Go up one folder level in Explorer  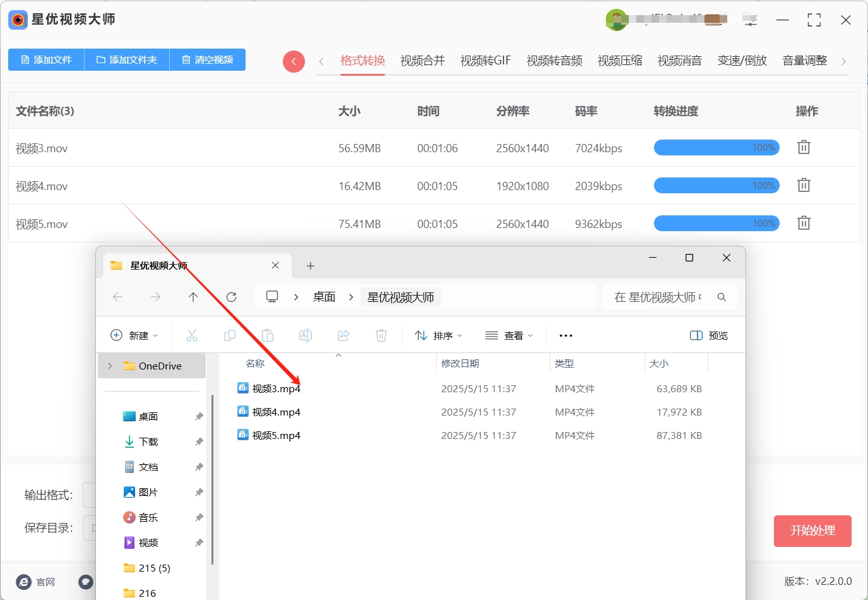tap(193, 297)
